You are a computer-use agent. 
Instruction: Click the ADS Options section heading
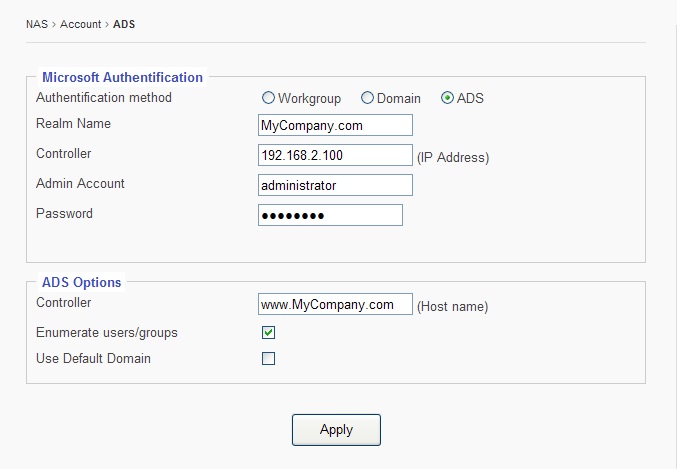click(81, 282)
